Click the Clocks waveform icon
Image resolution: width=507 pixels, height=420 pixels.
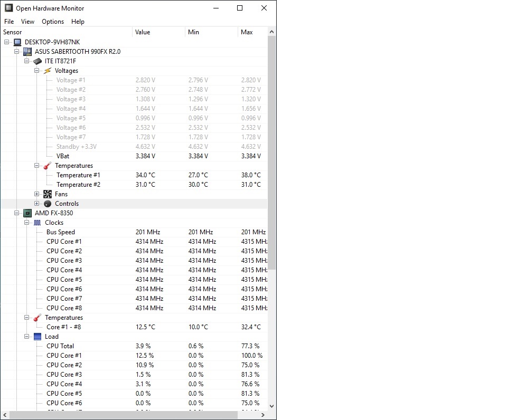pyautogui.click(x=37, y=223)
